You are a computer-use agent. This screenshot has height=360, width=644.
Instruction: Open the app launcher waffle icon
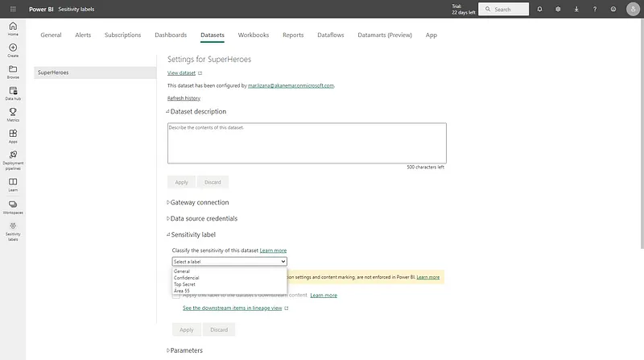pyautogui.click(x=13, y=9)
